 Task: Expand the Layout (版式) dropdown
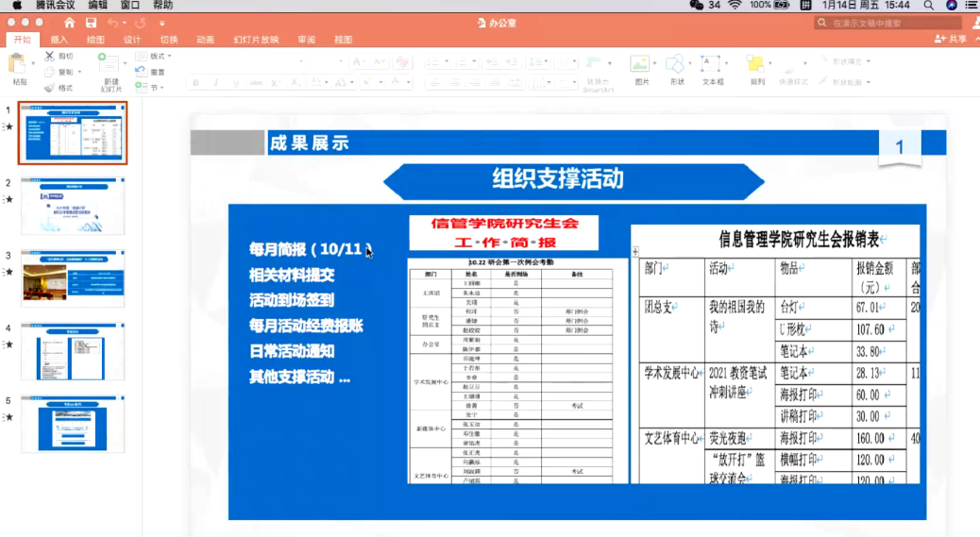[x=168, y=57]
